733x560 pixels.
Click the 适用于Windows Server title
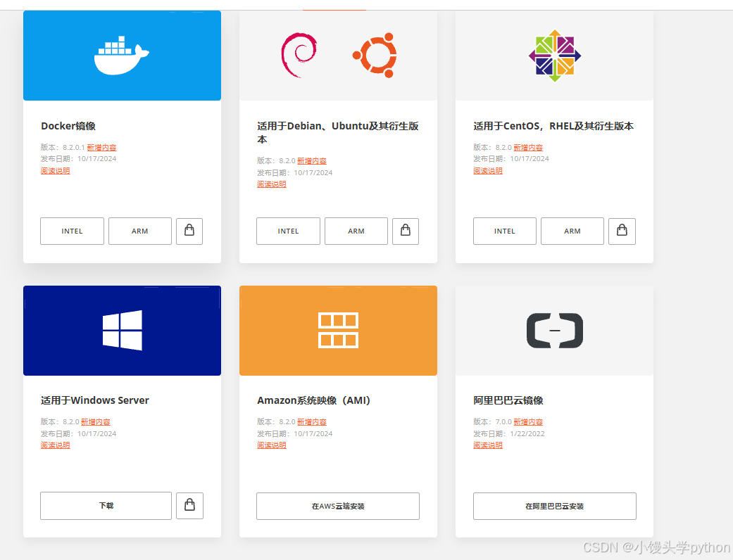[x=95, y=400]
